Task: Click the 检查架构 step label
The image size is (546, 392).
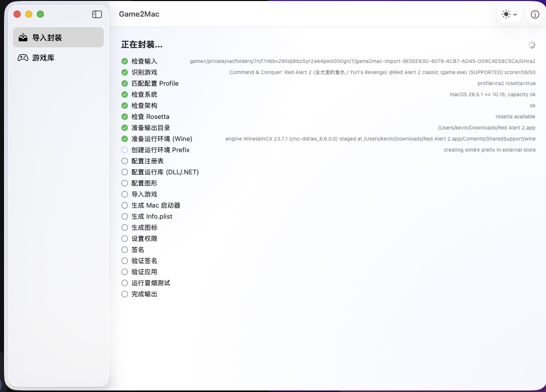Action: [144, 106]
